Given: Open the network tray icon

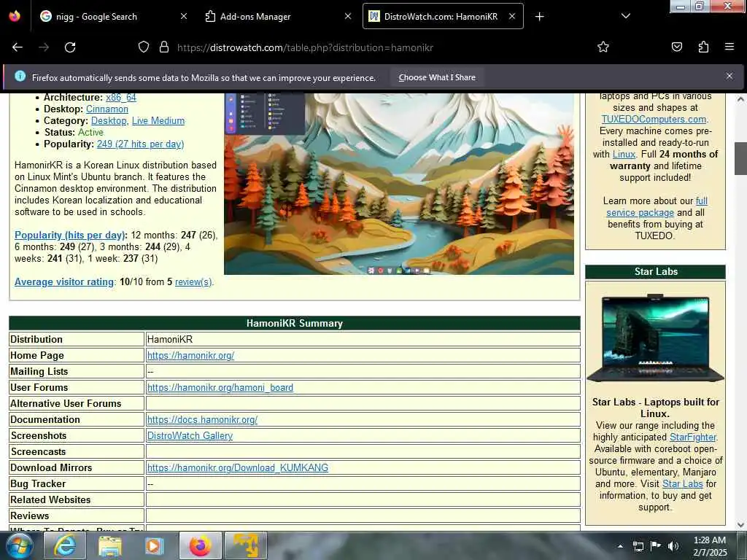Looking at the screenshot, I should tap(638, 546).
